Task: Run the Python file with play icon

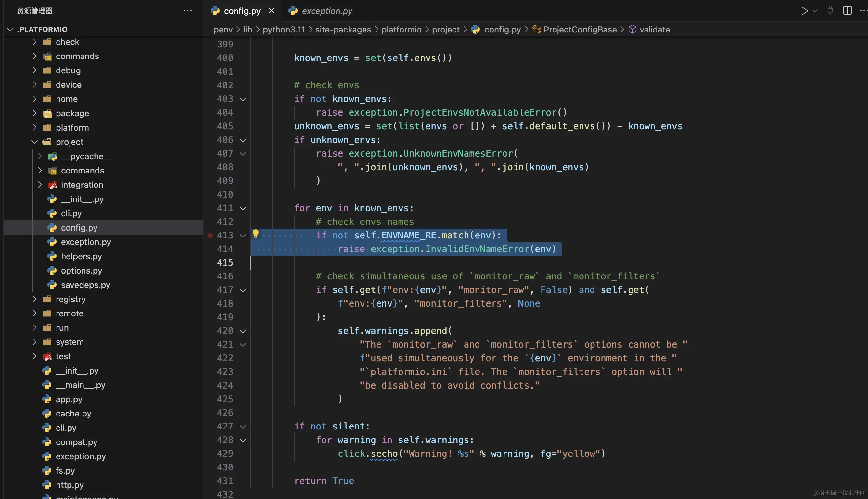Action: coord(804,11)
